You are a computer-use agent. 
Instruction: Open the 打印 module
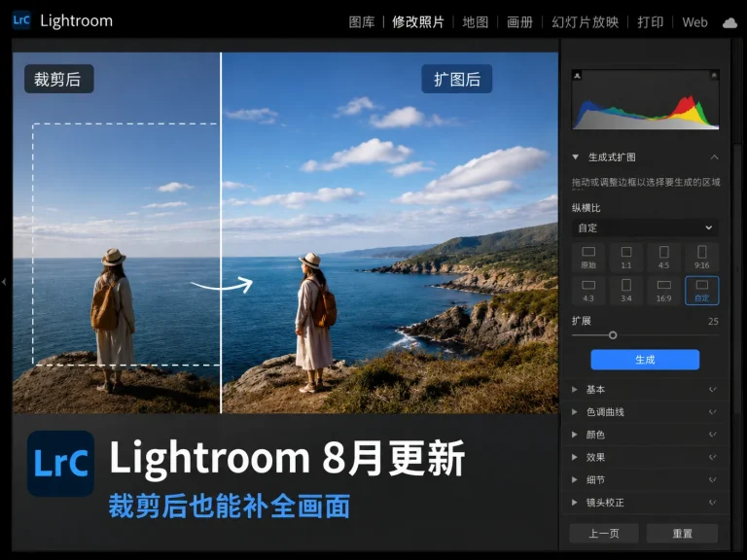(651, 22)
